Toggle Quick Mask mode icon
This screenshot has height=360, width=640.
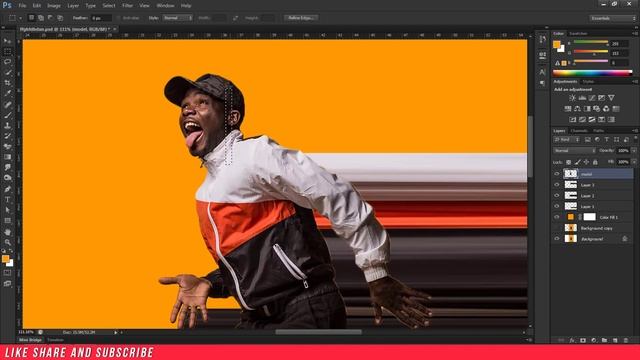pyautogui.click(x=7, y=273)
